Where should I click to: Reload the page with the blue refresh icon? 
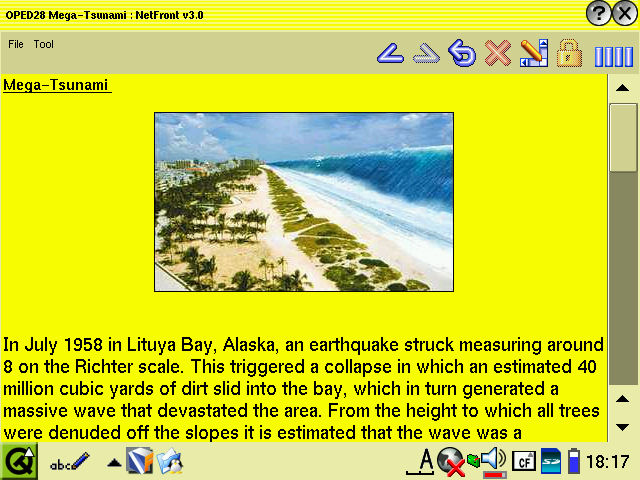pyautogui.click(x=462, y=53)
